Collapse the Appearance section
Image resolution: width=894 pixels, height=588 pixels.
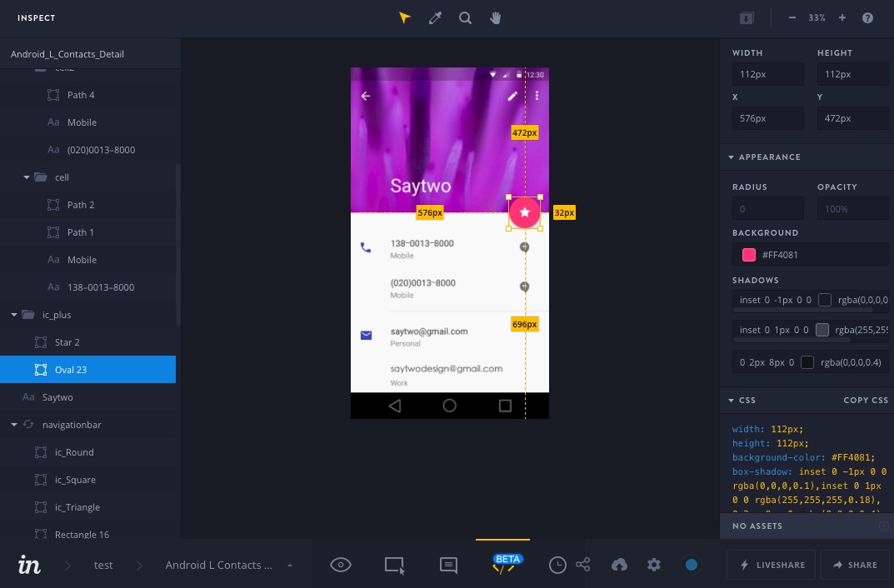click(732, 157)
